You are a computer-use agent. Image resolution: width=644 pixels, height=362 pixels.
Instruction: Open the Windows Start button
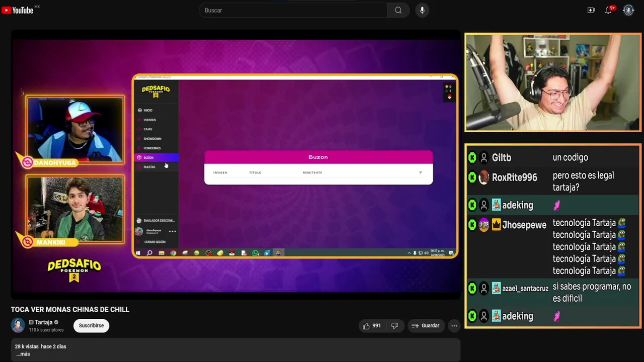coord(138,253)
